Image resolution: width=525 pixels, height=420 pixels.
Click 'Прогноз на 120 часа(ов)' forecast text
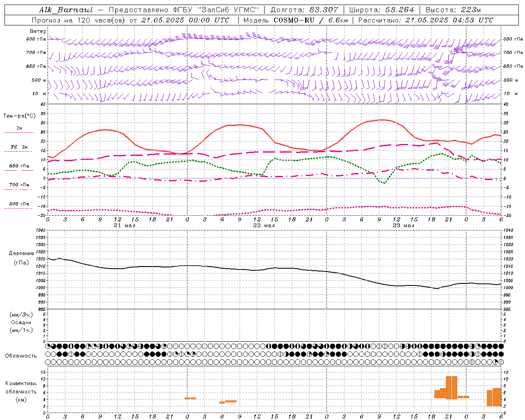click(79, 20)
